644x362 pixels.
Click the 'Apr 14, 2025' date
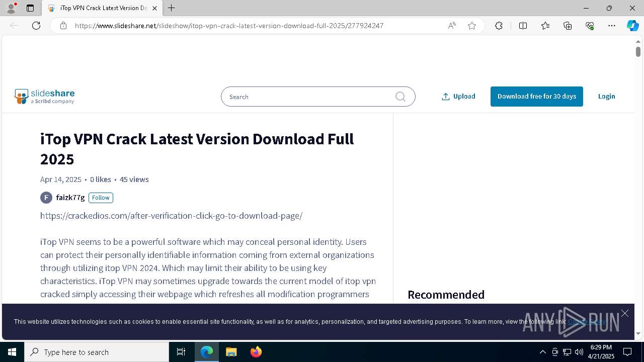[x=61, y=179]
